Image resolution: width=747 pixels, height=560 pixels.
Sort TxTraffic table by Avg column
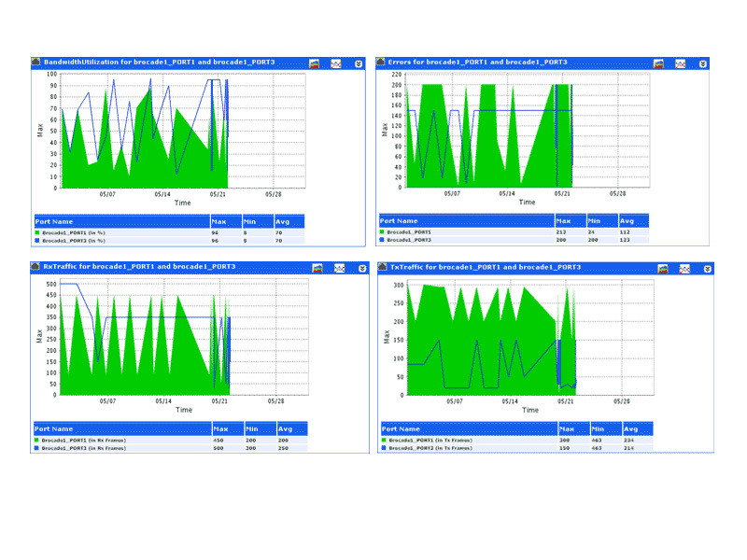pos(638,428)
